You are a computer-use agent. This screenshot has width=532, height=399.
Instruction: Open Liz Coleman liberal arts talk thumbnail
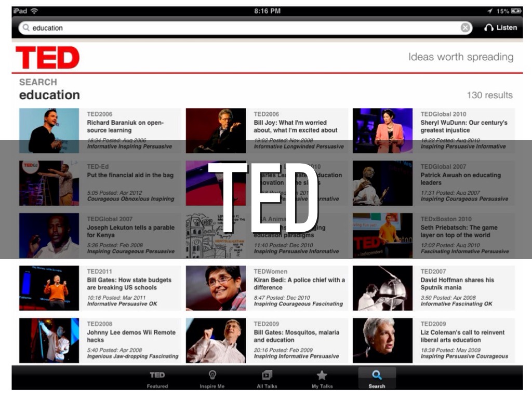click(382, 340)
